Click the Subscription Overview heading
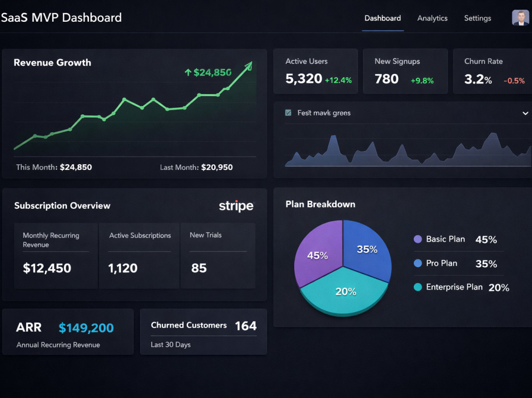The width and height of the screenshot is (532, 398). point(62,206)
